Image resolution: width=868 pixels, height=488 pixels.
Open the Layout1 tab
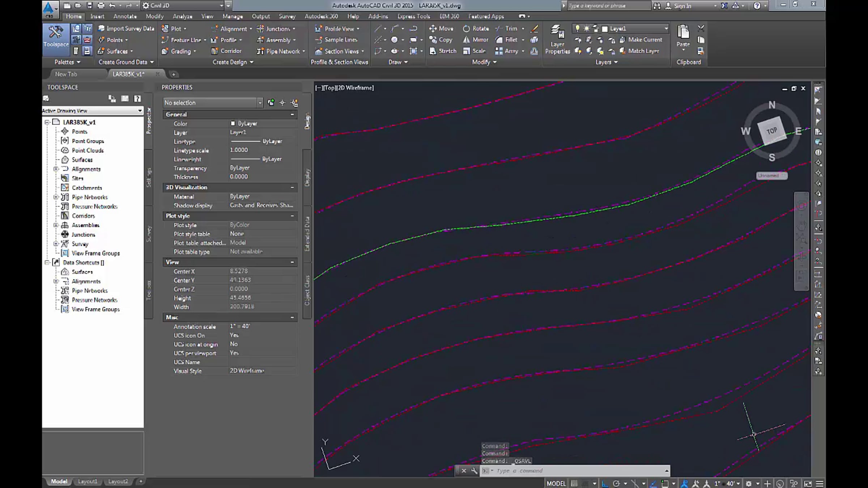point(88,481)
